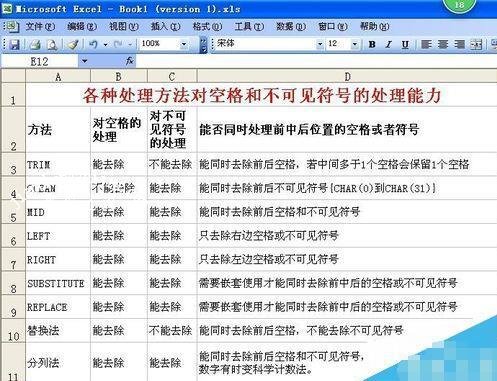Select column A header
The width and height of the screenshot is (497, 381).
click(58, 77)
